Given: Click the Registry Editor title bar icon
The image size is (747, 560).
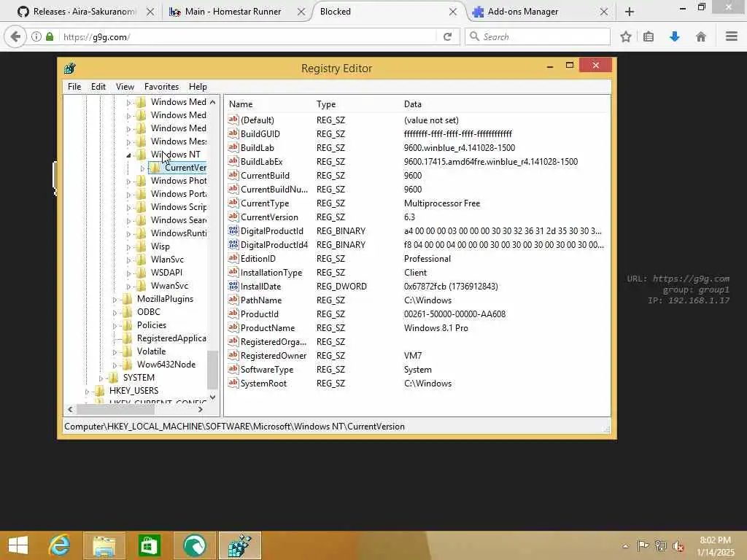Looking at the screenshot, I should tap(70, 68).
